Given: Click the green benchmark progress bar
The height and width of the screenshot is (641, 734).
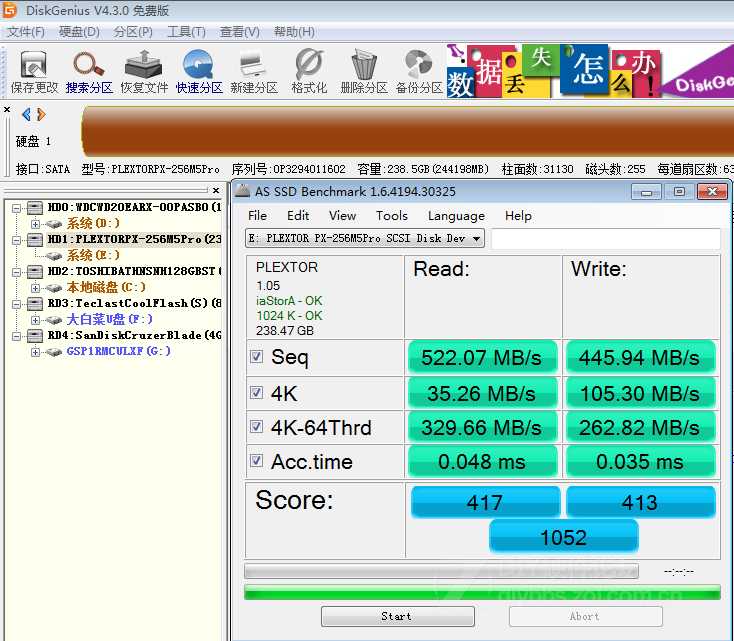Looking at the screenshot, I should click(482, 592).
